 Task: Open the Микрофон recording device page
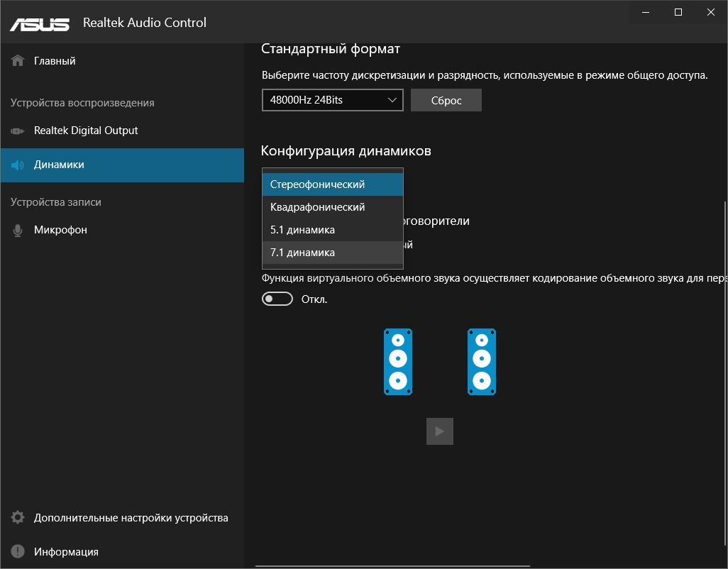[x=60, y=231]
